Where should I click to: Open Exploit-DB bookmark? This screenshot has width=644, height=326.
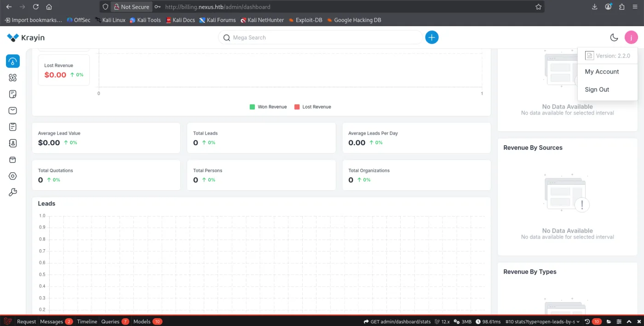click(305, 20)
